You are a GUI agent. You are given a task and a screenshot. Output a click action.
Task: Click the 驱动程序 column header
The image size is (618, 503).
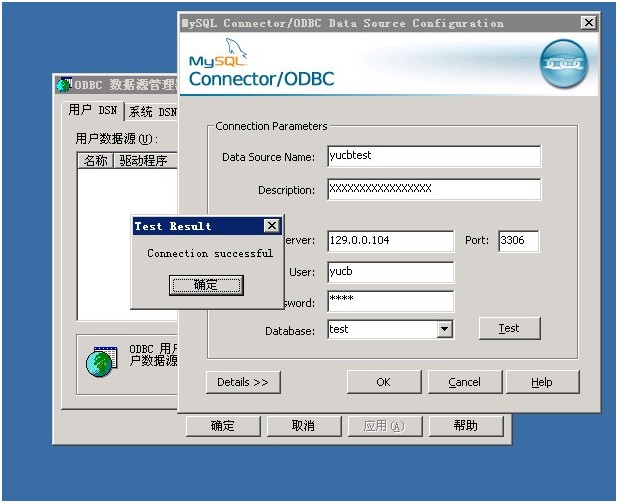(x=145, y=160)
